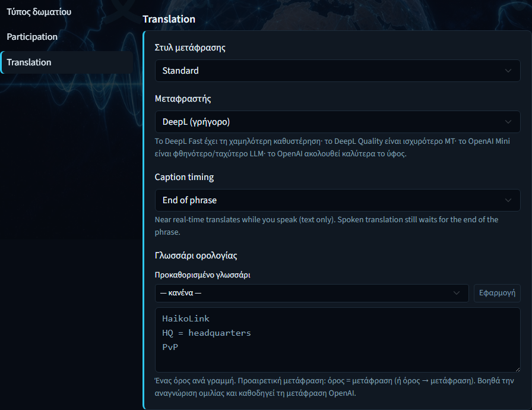Open the End of phrase timing dropdown
Screen dimensions: 532x410
coord(338,200)
